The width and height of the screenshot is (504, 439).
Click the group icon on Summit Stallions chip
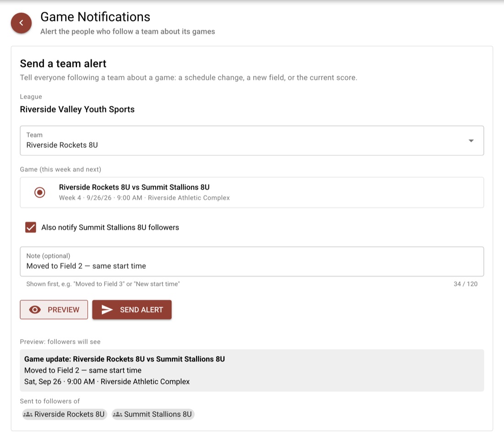tap(118, 414)
